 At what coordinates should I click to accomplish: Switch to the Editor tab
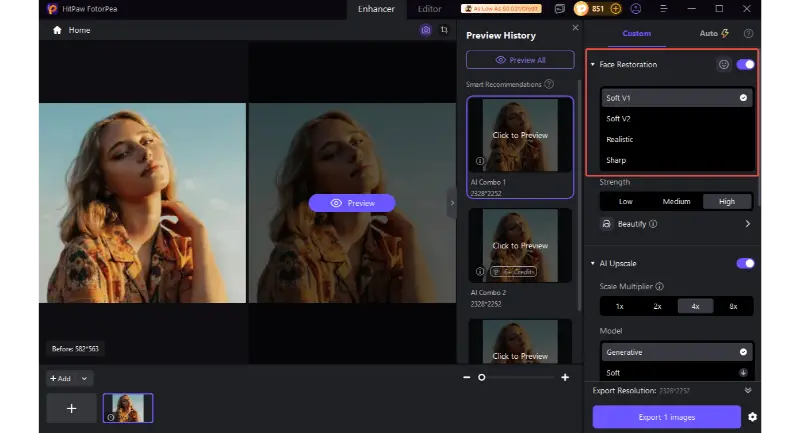click(430, 9)
